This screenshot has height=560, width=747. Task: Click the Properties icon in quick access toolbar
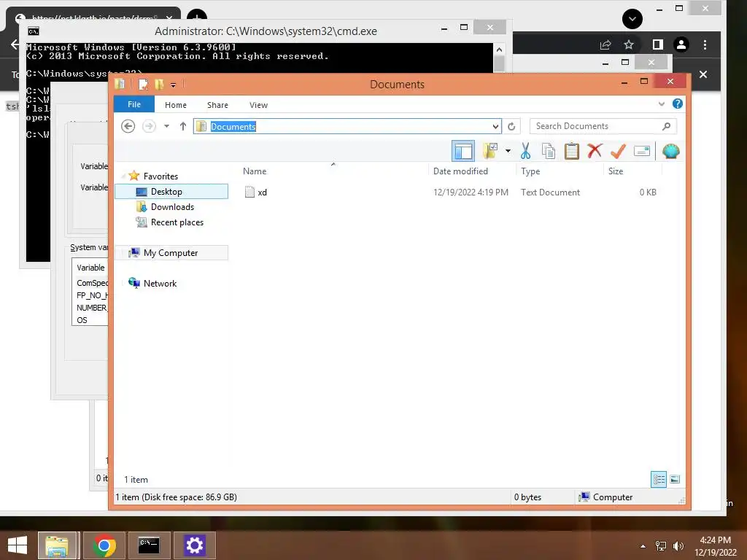(x=143, y=85)
